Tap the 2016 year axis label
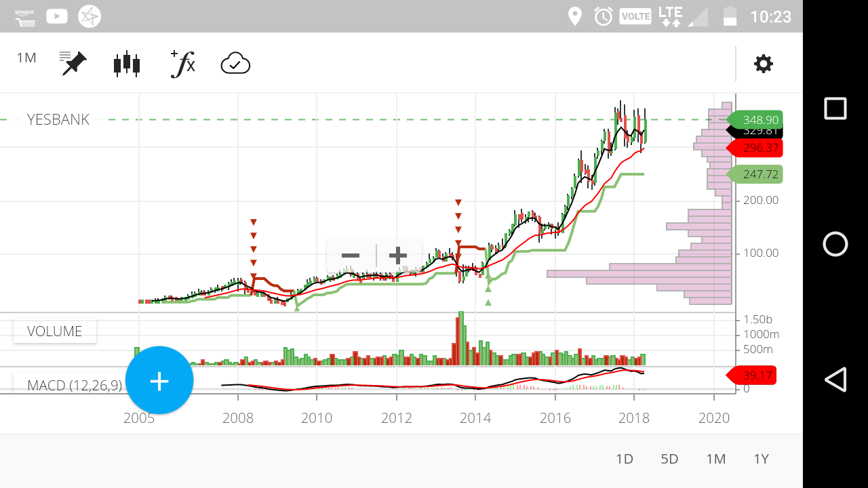The height and width of the screenshot is (488, 868). click(555, 418)
